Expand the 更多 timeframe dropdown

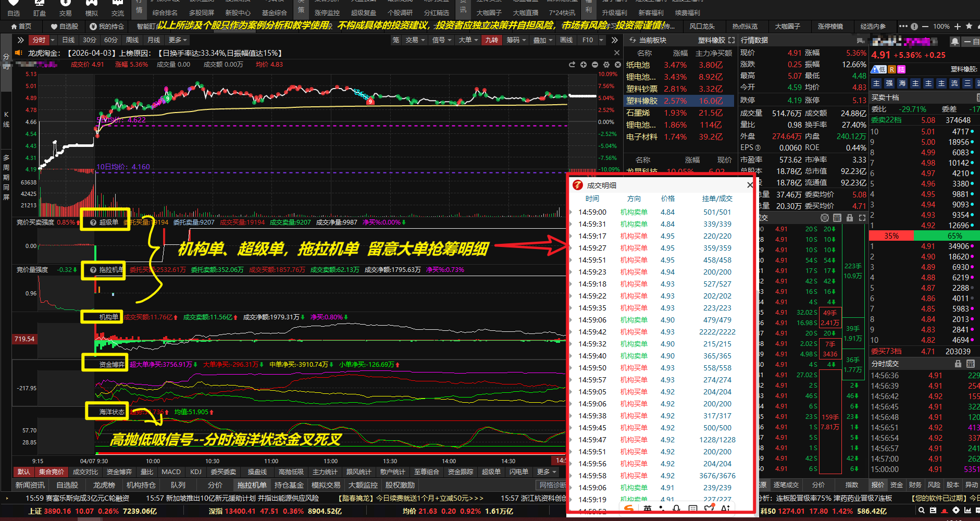coord(177,40)
